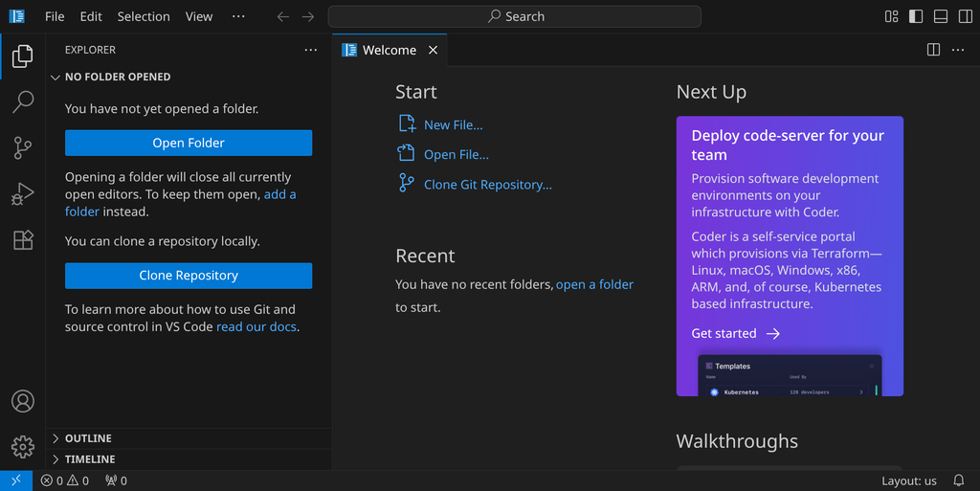Toggle the secondary side bar

pyautogui.click(x=963, y=16)
